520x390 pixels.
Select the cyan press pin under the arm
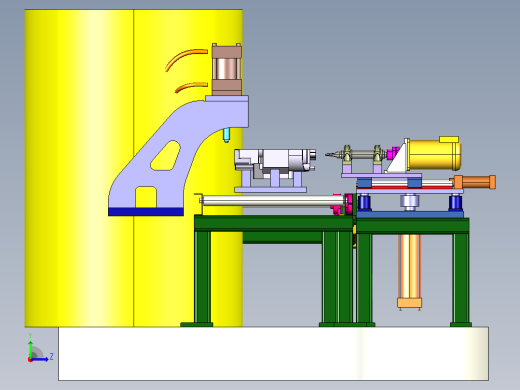click(226, 135)
